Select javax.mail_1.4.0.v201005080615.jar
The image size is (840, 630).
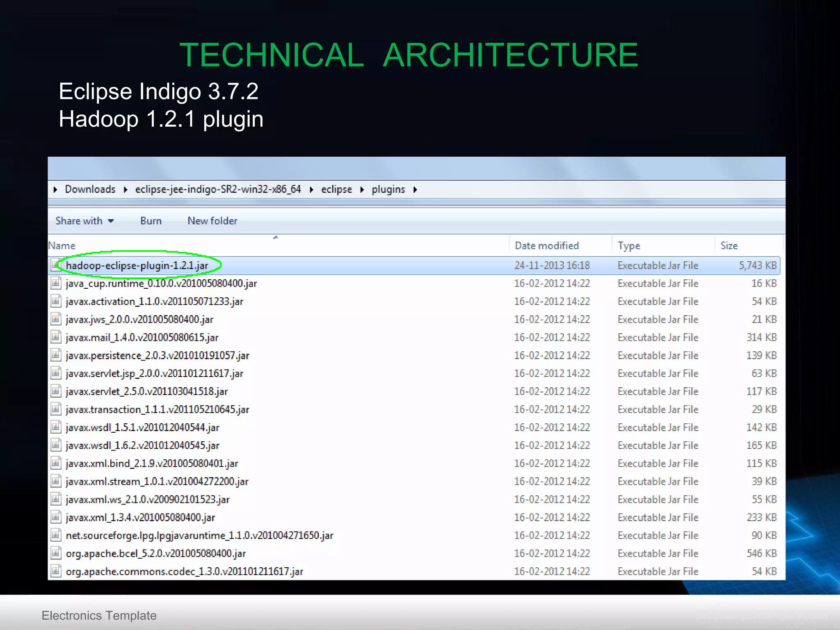(x=142, y=338)
